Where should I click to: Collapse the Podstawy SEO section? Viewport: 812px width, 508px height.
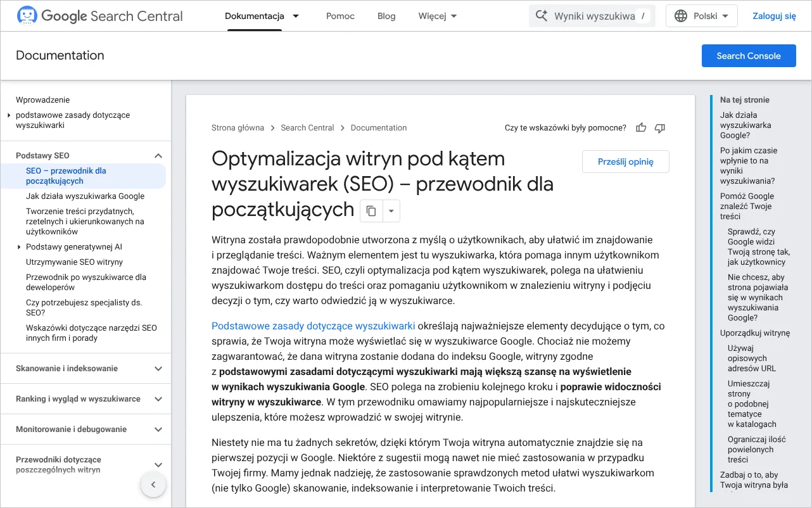[158, 156]
